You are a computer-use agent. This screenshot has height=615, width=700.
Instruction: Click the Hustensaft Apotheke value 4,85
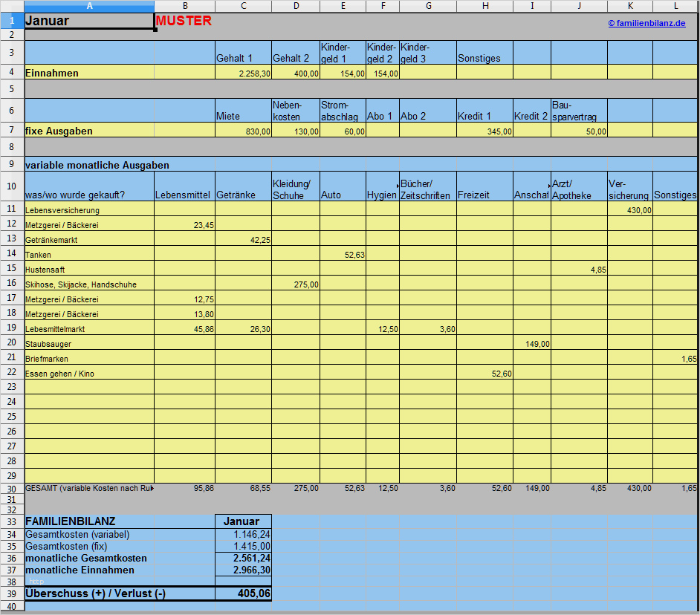point(579,269)
